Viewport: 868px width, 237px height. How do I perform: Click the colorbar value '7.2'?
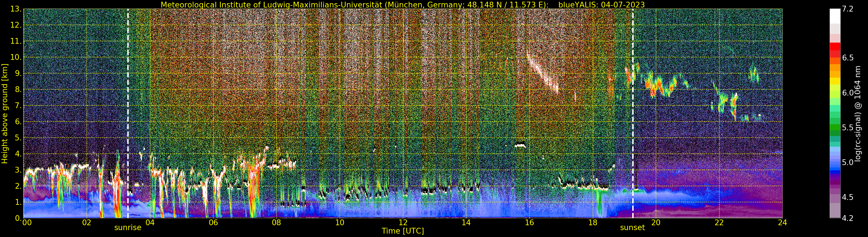[848, 9]
